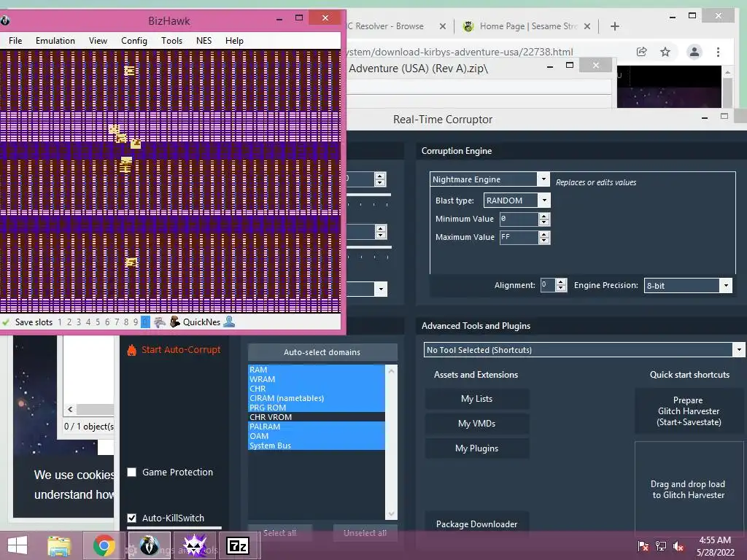
Task: Toggle RAM domain selection
Action: (317, 370)
